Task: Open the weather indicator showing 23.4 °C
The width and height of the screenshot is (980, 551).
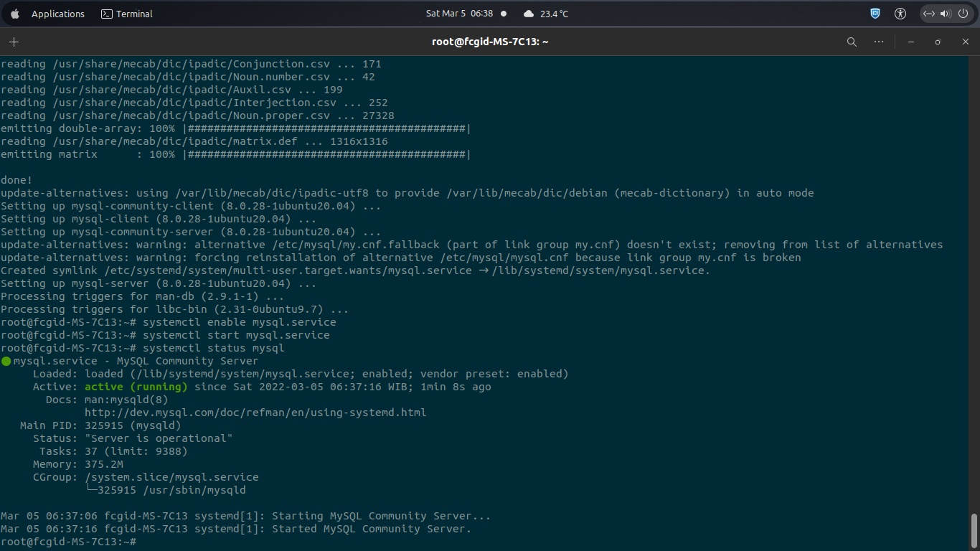Action: [x=546, y=14]
